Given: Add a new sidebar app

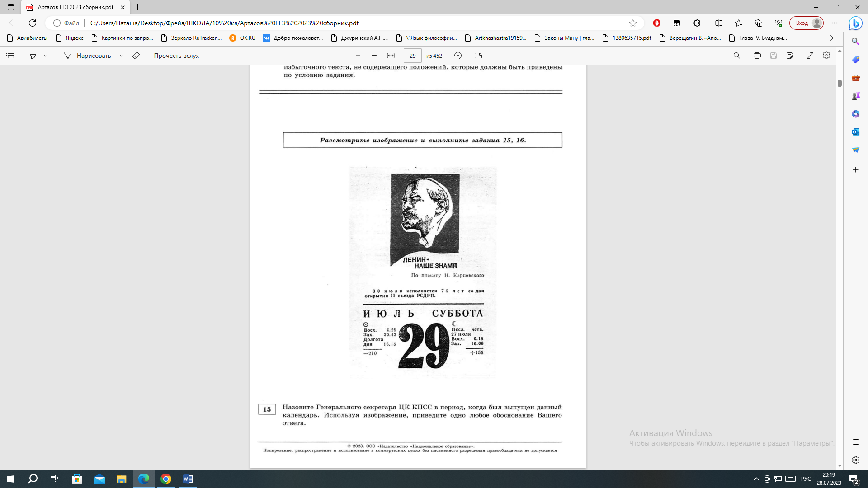Looking at the screenshot, I should tap(855, 170).
